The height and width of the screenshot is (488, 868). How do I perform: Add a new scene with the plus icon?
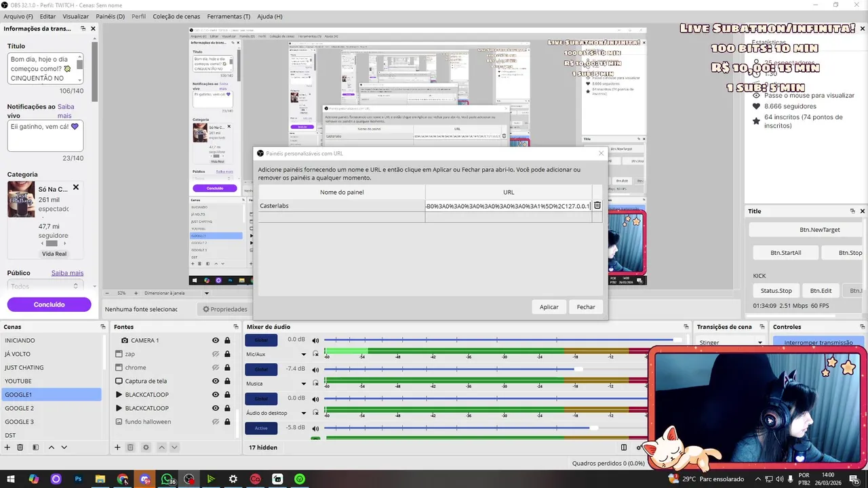(7, 447)
